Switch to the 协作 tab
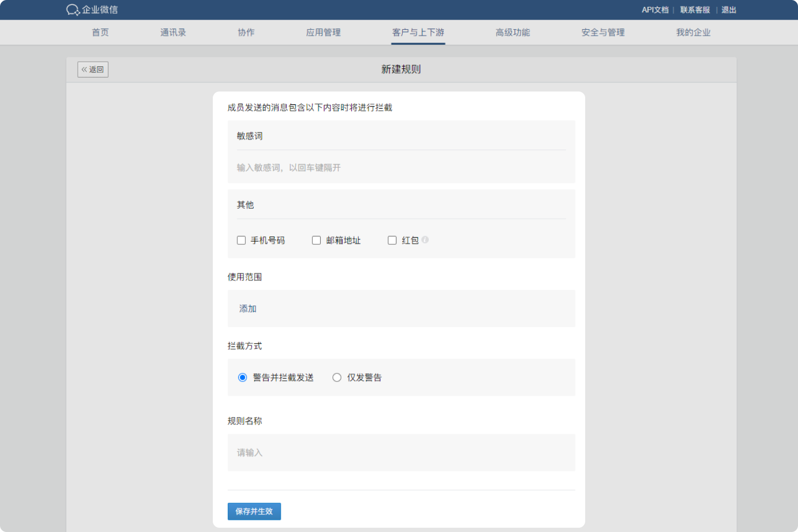Screen dimensions: 798x532 pyautogui.click(x=246, y=32)
